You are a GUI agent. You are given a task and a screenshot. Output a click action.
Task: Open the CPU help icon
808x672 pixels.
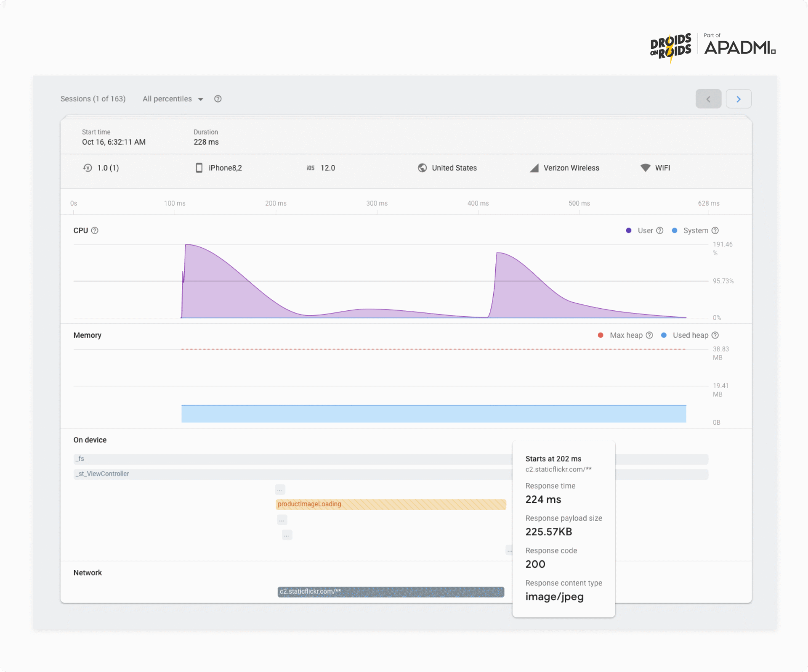(95, 230)
